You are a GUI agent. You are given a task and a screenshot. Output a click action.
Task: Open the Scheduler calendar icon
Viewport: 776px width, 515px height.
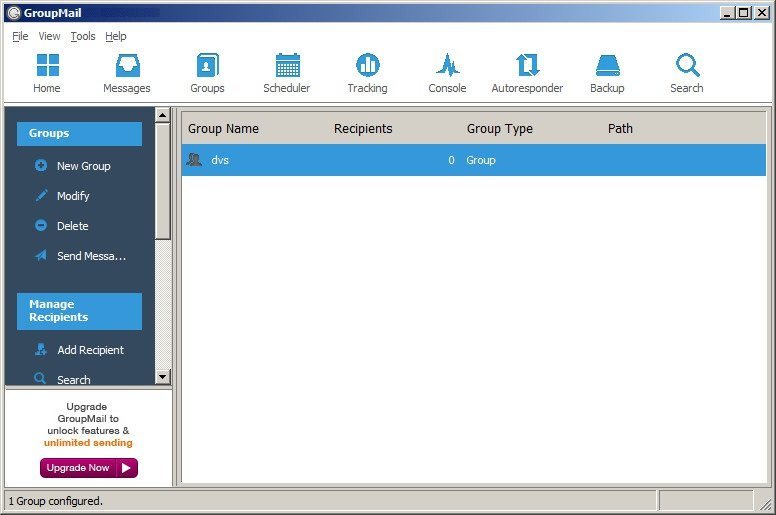tap(288, 65)
